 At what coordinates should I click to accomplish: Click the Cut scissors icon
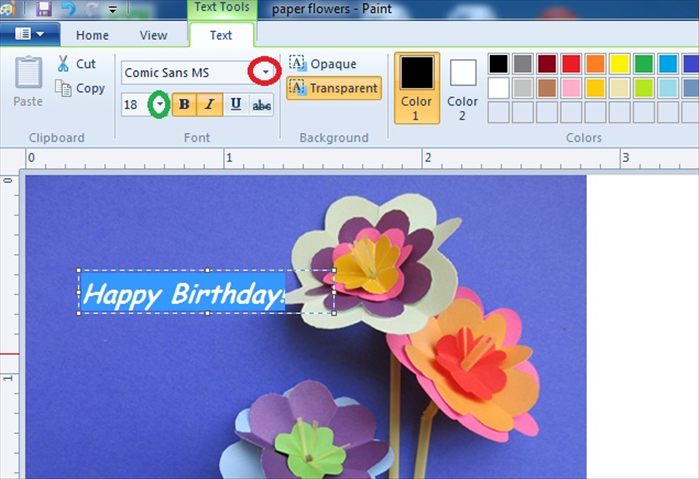63,64
